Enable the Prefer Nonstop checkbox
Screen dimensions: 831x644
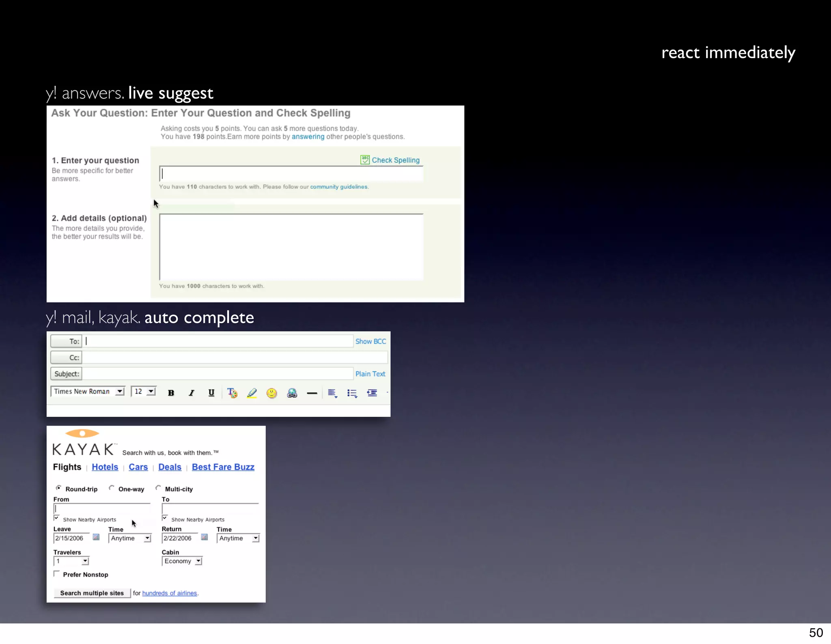[56, 574]
